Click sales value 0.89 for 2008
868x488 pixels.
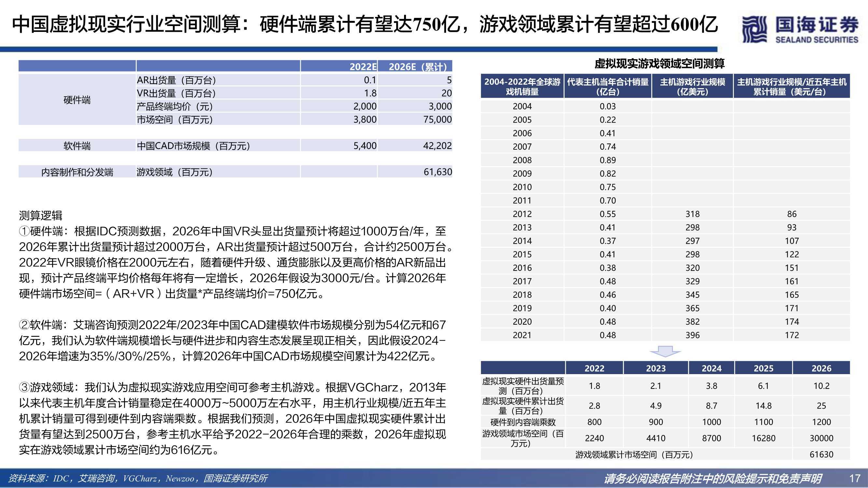click(x=608, y=160)
